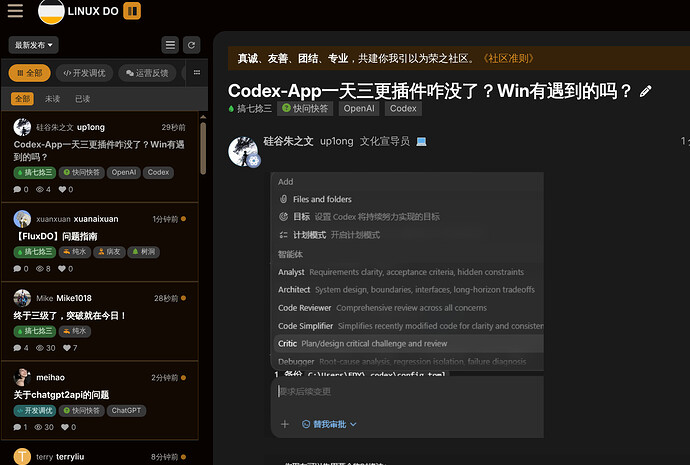
Task: Click the plus add button in composer
Action: click(285, 424)
